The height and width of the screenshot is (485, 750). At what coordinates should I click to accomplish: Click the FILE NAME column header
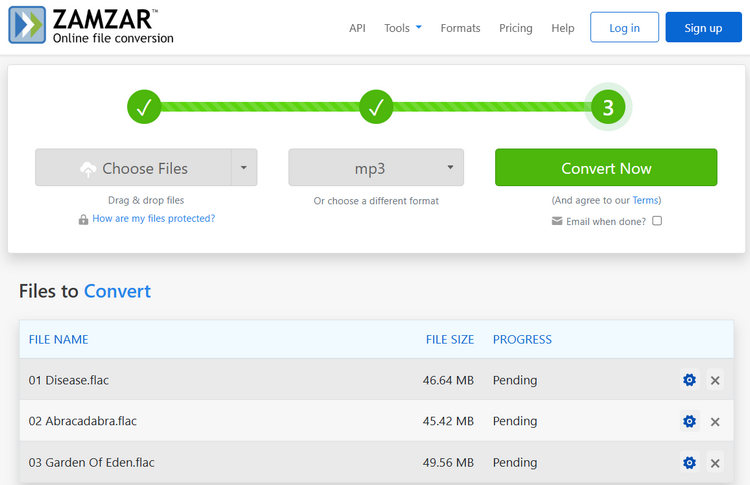58,340
